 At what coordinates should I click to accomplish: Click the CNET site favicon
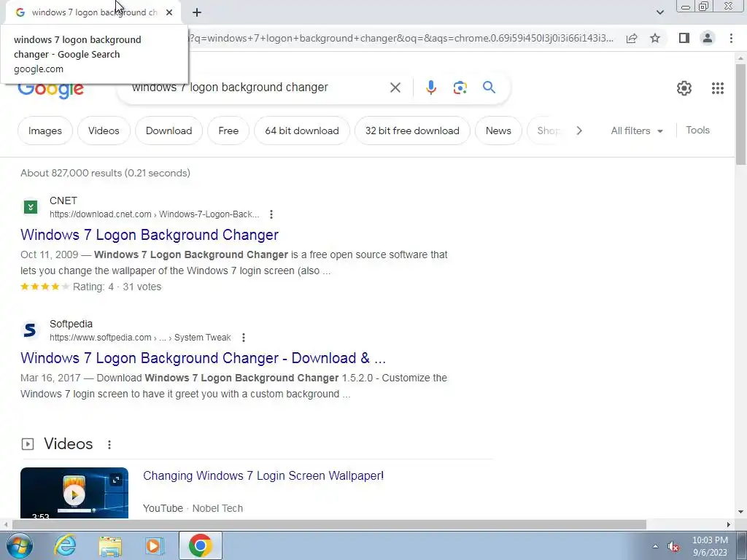[31, 207]
